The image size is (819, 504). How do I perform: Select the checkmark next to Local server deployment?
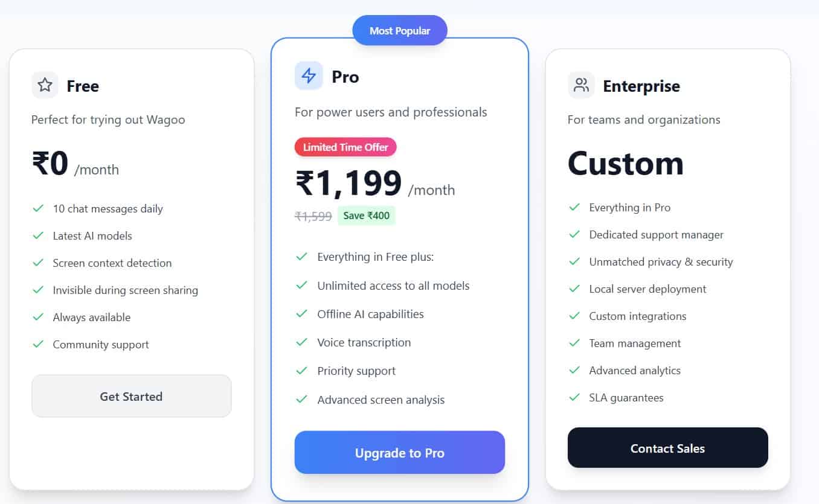pos(574,289)
